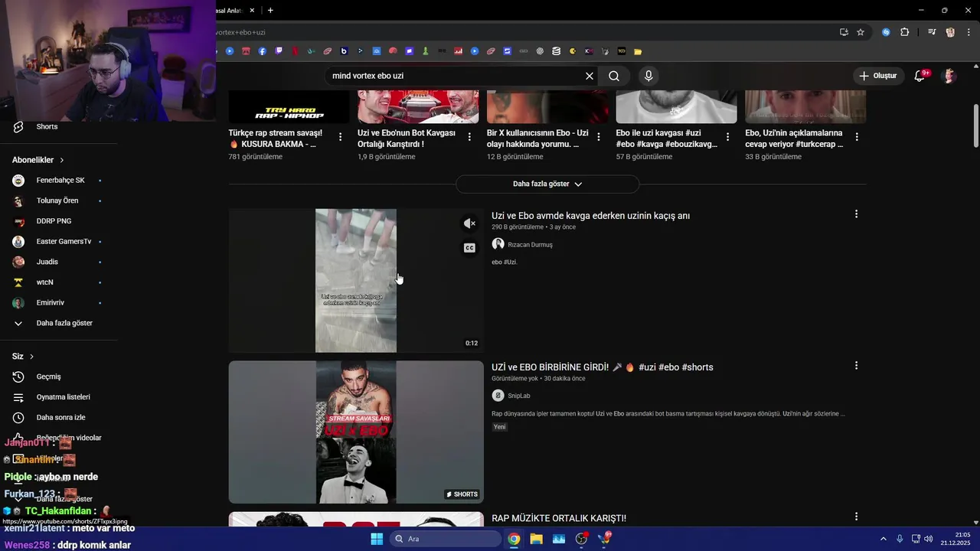The width and height of the screenshot is (980, 551).
Task: Click the Chrome media control icon
Action: pos(932,32)
